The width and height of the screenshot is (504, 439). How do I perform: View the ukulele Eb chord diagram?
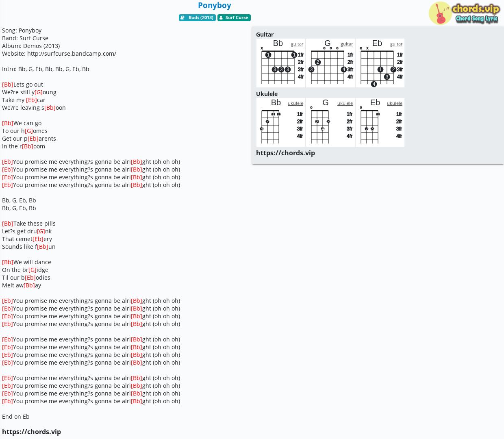tap(380, 122)
